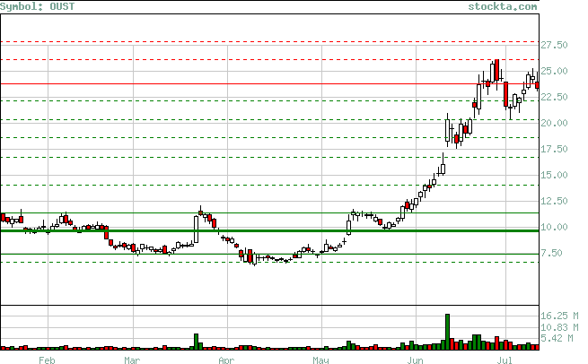Click the 7.50 price axis label
Image resolution: width=588 pixels, height=364 pixels.
[x=551, y=253]
